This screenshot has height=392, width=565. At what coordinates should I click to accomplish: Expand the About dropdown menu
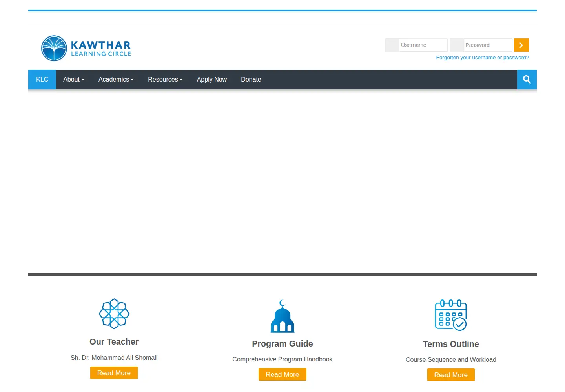[74, 80]
